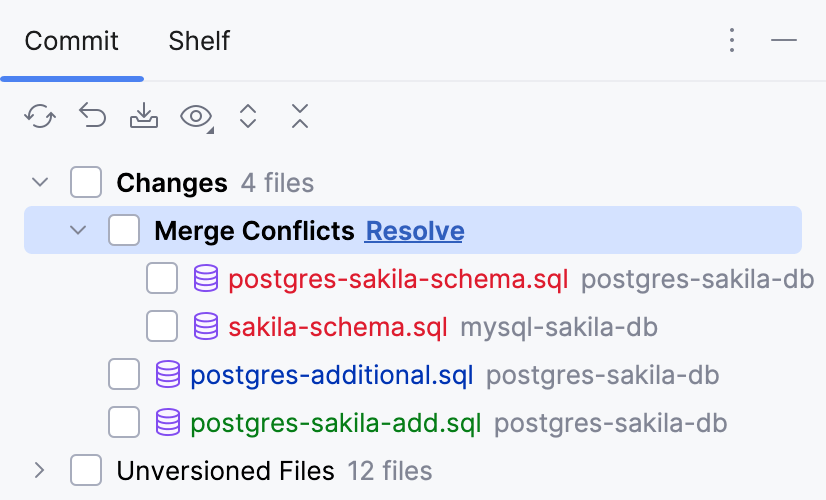Click the Refresh changes icon
Screen dimensions: 826x500
40,117
